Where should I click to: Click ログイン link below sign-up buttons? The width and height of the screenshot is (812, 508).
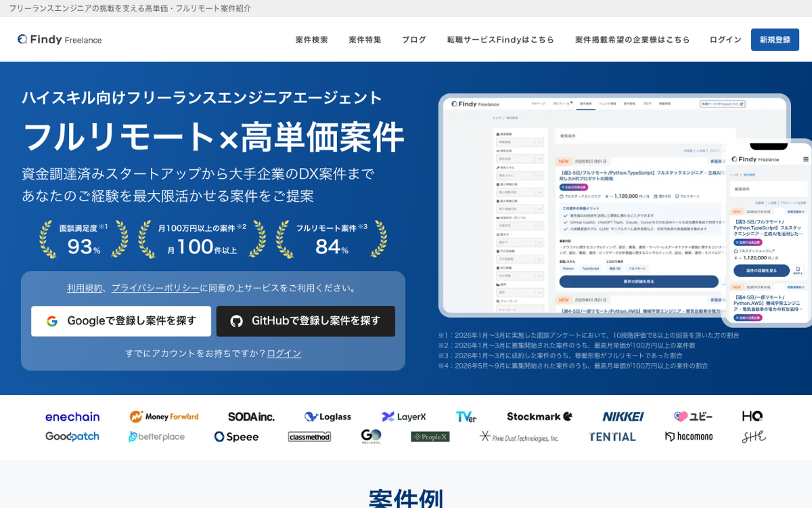coord(284,353)
